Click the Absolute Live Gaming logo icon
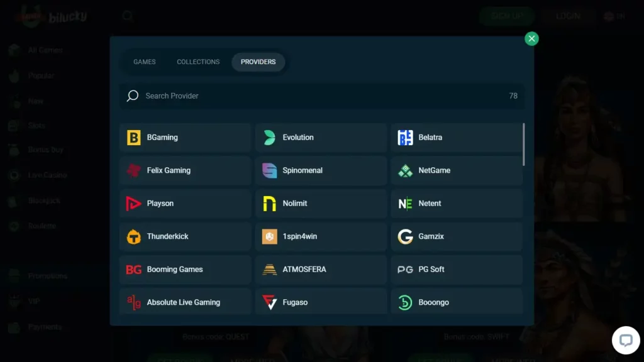The height and width of the screenshot is (362, 644). coord(133,302)
